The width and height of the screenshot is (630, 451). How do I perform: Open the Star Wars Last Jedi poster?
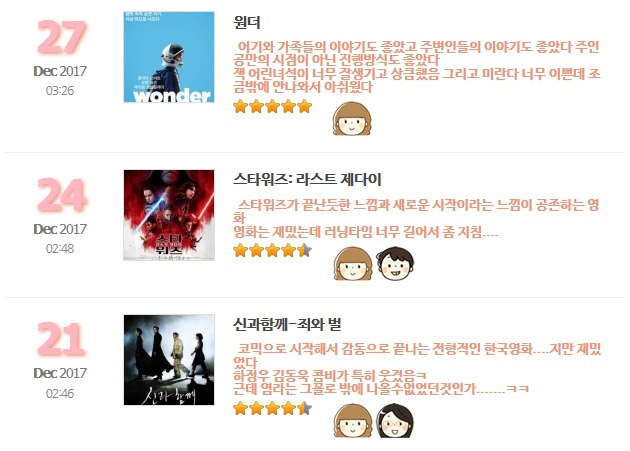coord(169,215)
